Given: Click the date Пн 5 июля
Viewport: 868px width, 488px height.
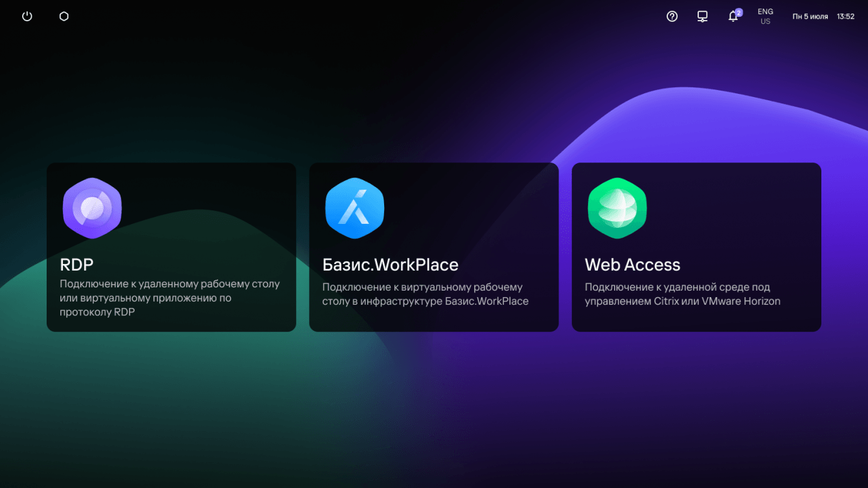Looking at the screenshot, I should 810,17.
